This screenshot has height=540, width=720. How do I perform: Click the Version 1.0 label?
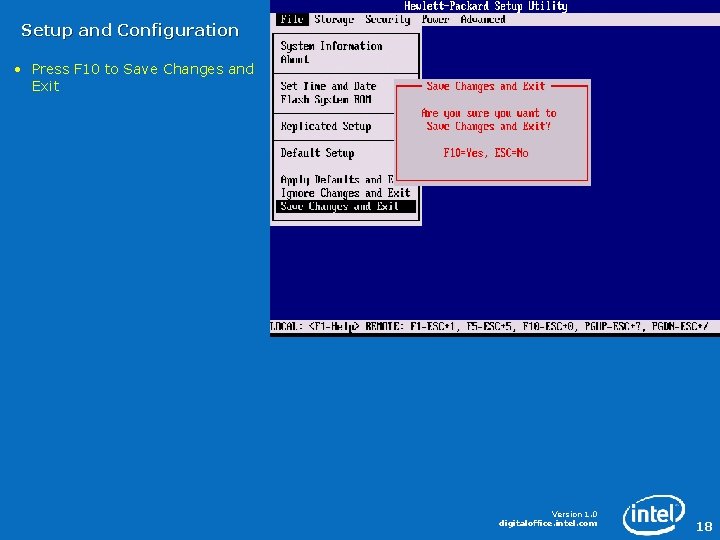pyautogui.click(x=574, y=514)
